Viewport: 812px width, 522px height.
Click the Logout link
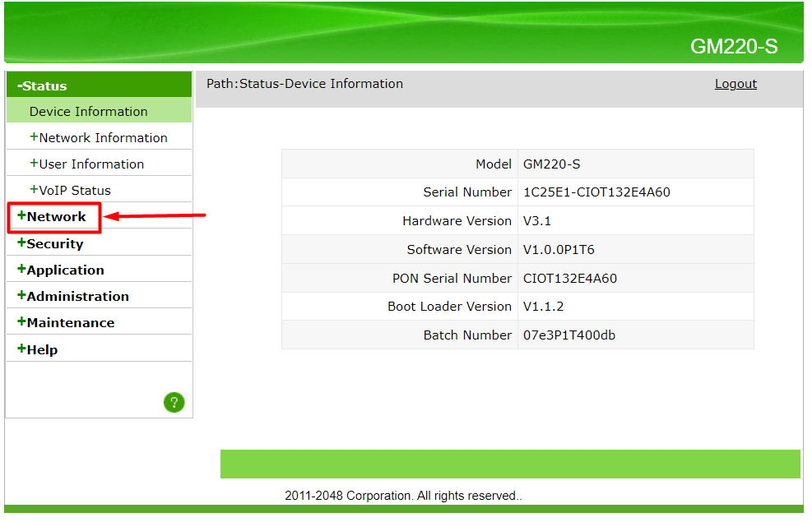(x=735, y=84)
